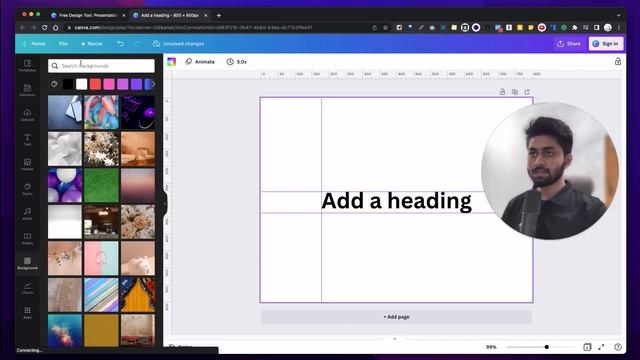Open the Apps panel in sidebar
Image resolution: width=640 pixels, height=360 pixels.
click(x=27, y=313)
